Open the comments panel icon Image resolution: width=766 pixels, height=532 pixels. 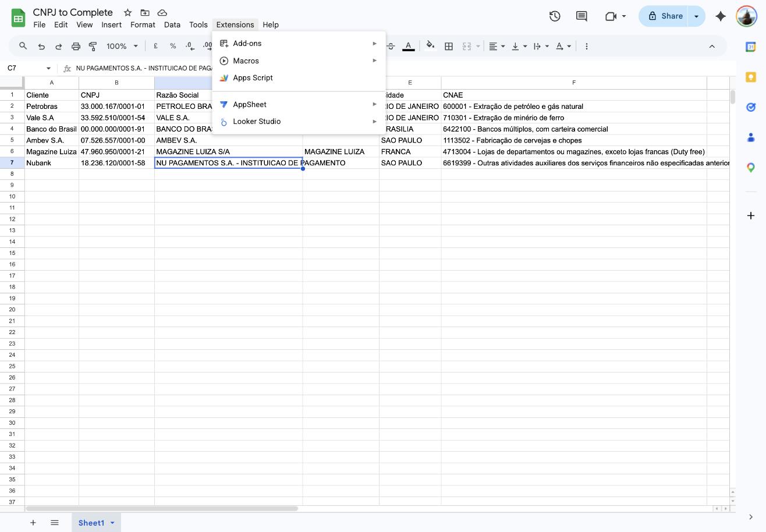(x=581, y=16)
